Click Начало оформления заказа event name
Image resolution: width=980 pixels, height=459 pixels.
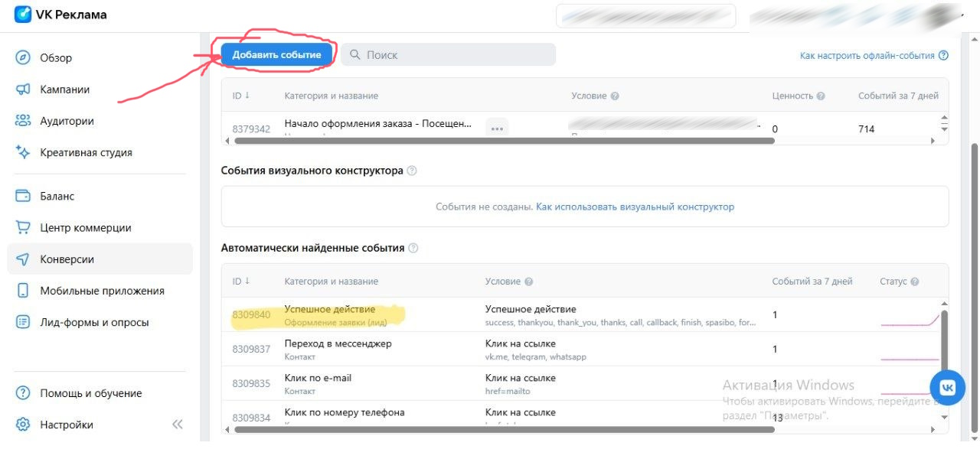378,123
